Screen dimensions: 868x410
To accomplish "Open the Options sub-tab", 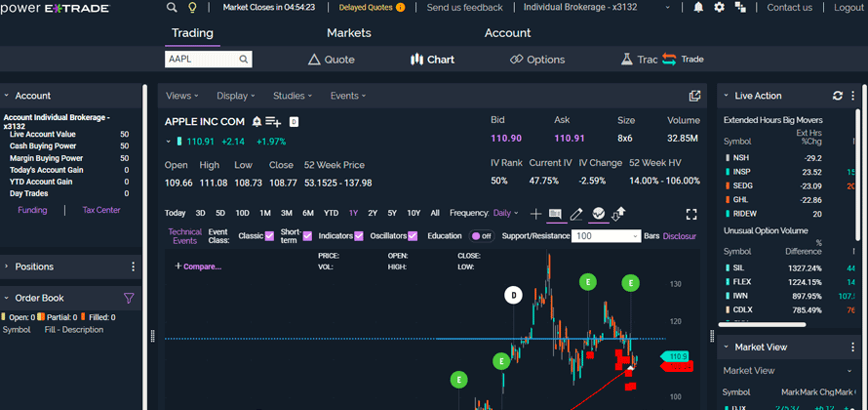I will [537, 60].
